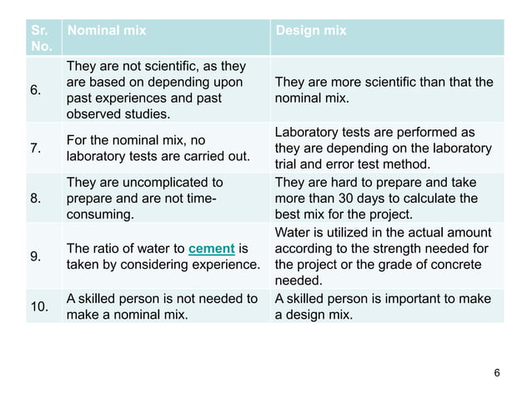
Task: Click serial number 9. cell
Action: click(38, 257)
